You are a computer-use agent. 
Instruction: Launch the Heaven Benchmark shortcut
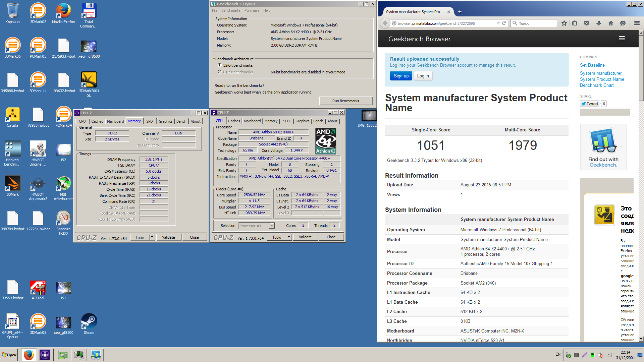[x=12, y=154]
